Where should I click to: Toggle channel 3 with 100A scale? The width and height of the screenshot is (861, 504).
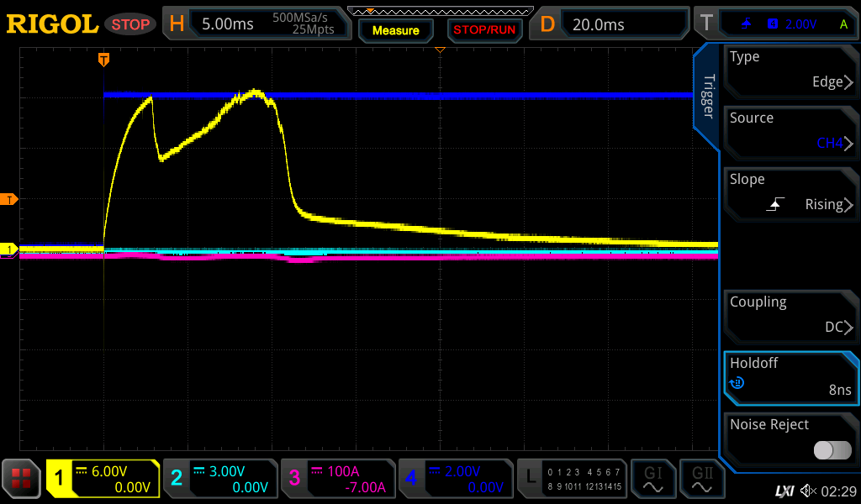point(337,479)
